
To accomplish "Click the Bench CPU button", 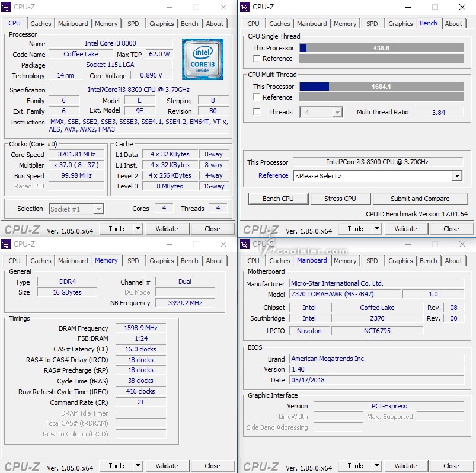I will [x=278, y=199].
